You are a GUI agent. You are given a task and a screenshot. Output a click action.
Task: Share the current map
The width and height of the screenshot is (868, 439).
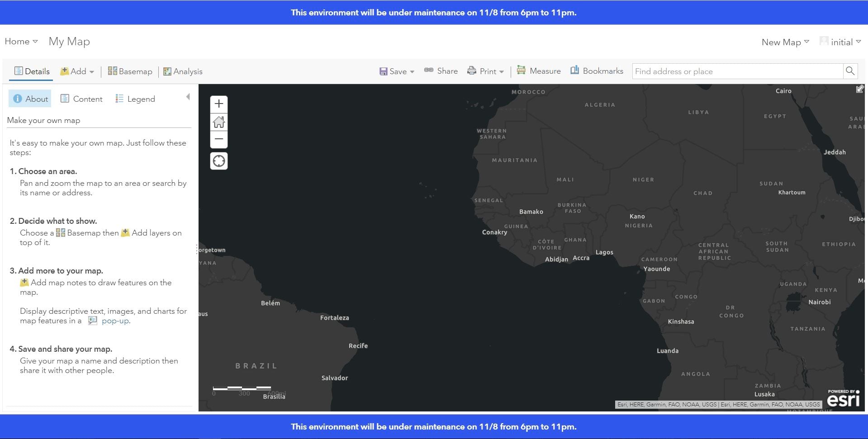[x=441, y=71]
